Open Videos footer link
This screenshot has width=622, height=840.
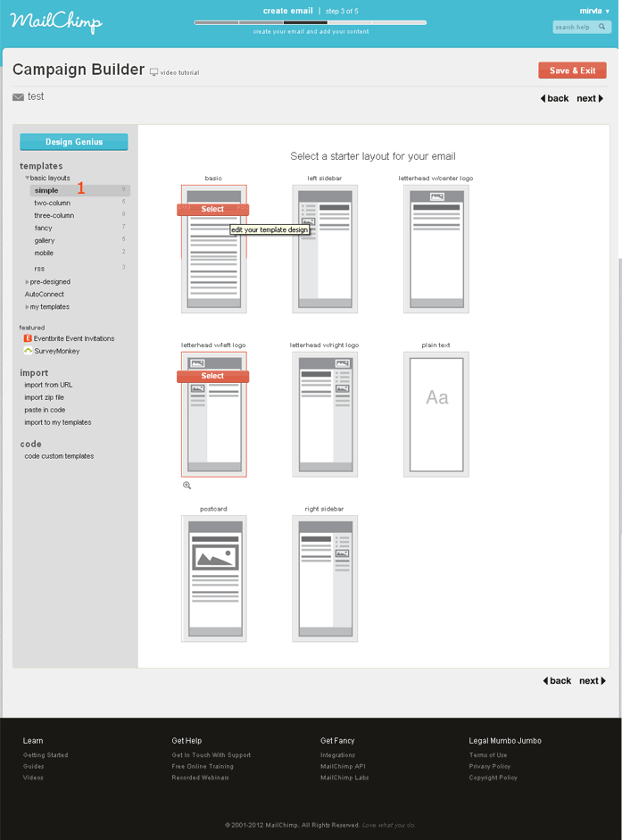pos(33,778)
